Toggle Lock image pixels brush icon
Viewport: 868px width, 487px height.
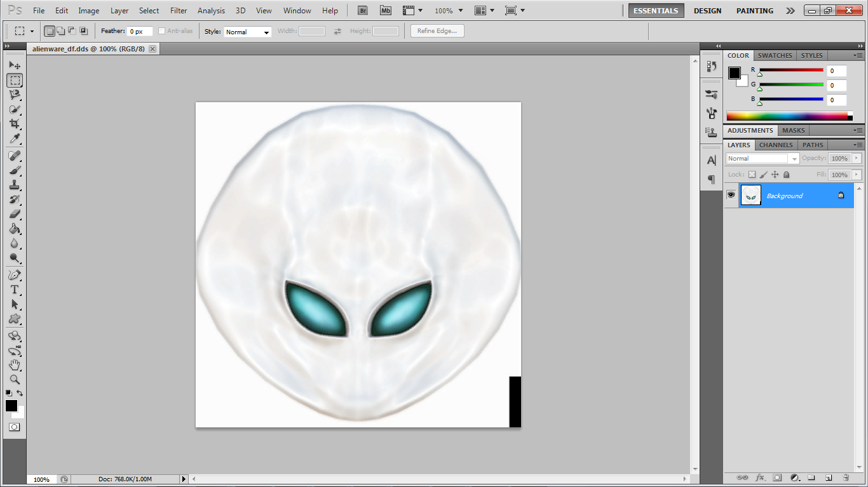(x=764, y=175)
